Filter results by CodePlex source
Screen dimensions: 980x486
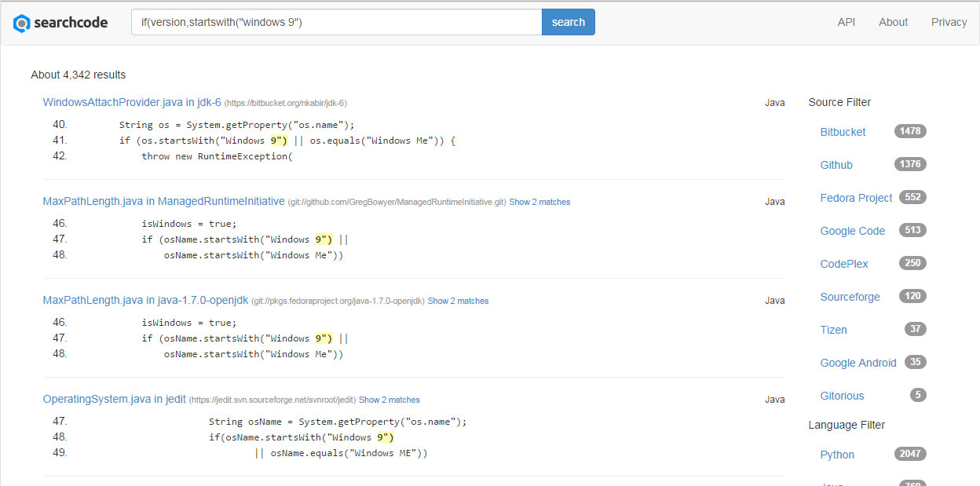coord(844,264)
